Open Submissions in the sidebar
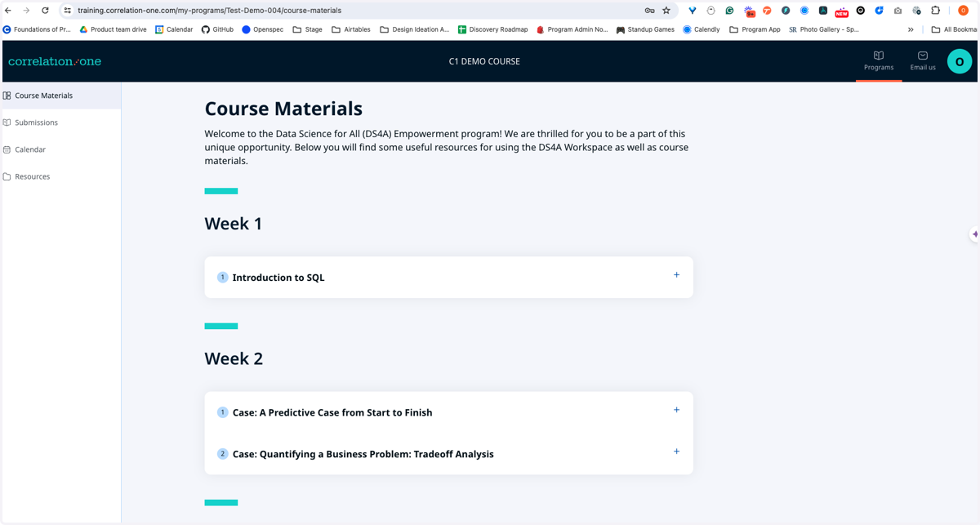Viewport: 980px width, 525px height. [x=60, y=122]
